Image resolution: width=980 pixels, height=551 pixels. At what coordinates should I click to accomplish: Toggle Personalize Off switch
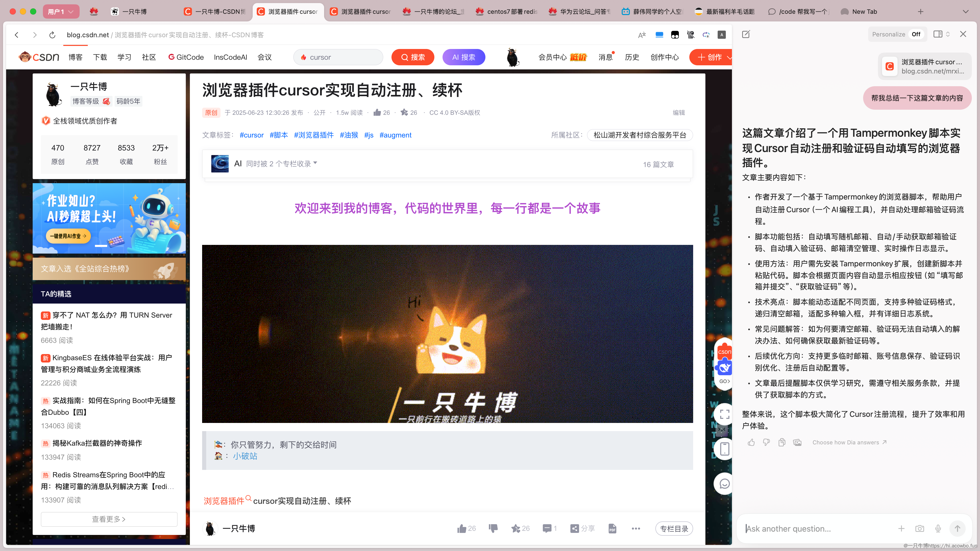(916, 34)
